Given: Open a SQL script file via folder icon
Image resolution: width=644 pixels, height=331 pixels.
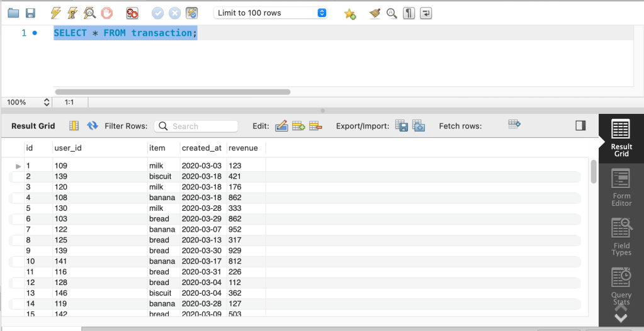Looking at the screenshot, I should tap(13, 13).
